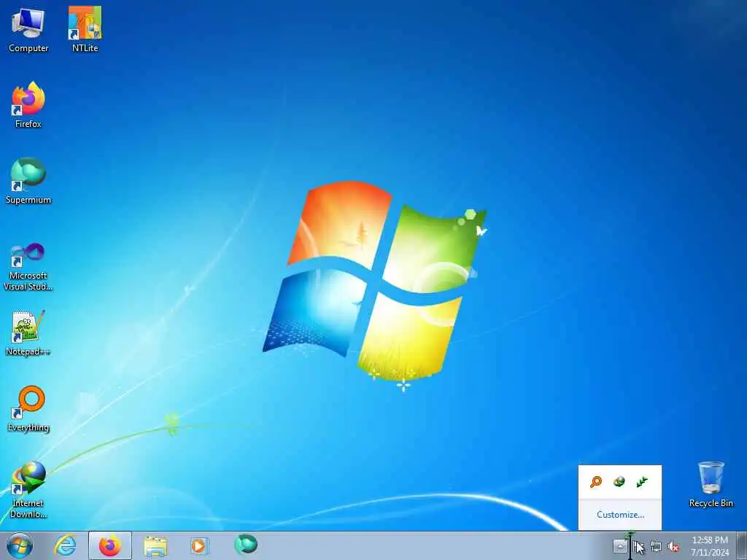The image size is (747, 560).
Task: Open the Computer desktop icon
Action: point(28,30)
